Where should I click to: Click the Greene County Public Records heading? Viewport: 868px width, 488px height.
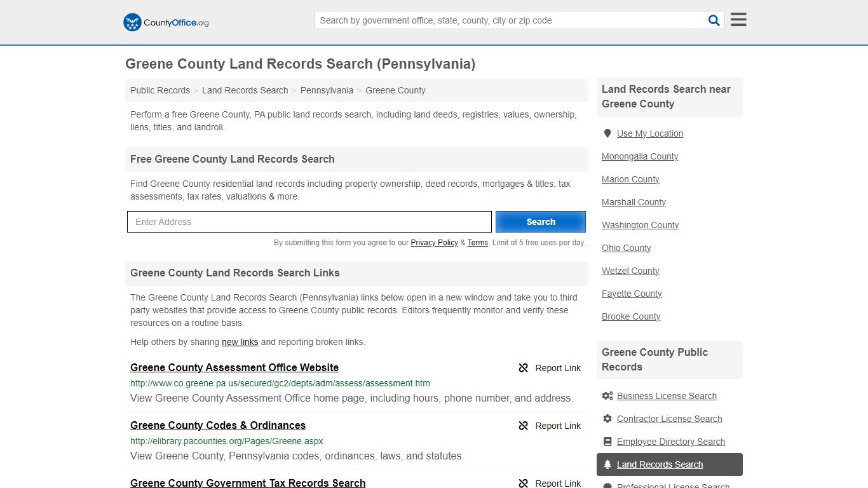pyautogui.click(x=654, y=360)
